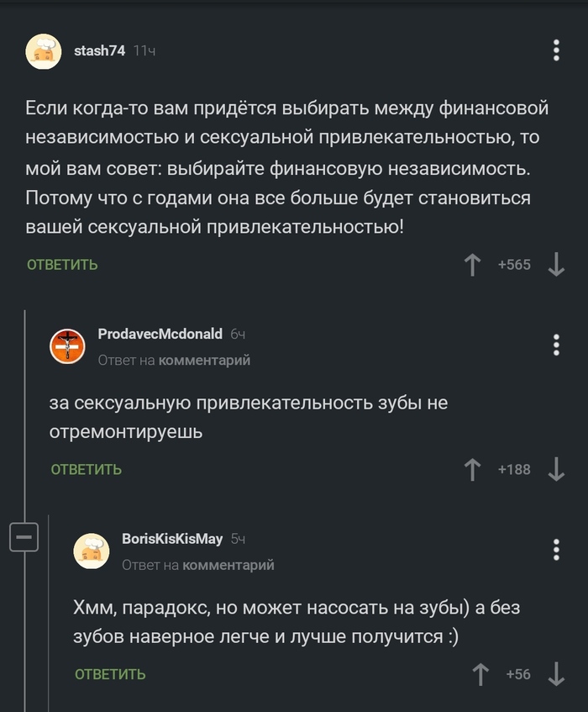Viewport: 588px width, 712px height.
Task: Downvote ProdavecMcdonald's comment
Action: point(555,469)
